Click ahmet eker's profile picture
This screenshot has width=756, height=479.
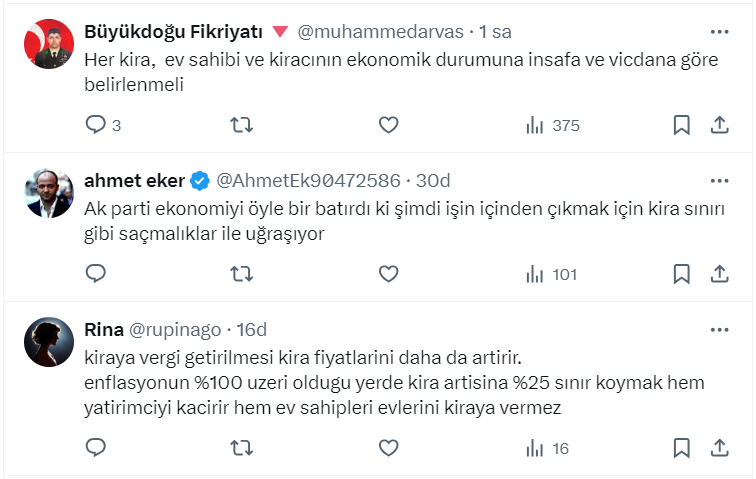[49, 194]
